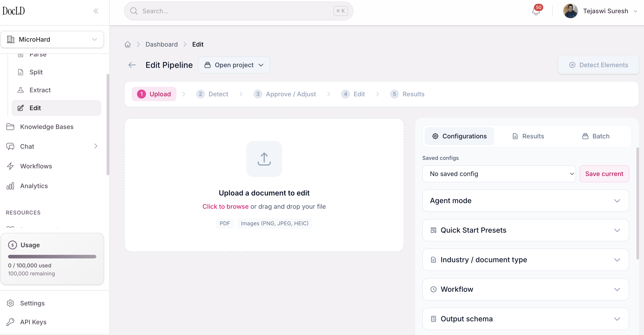
Task: Open API Keys page
Action: point(33,322)
